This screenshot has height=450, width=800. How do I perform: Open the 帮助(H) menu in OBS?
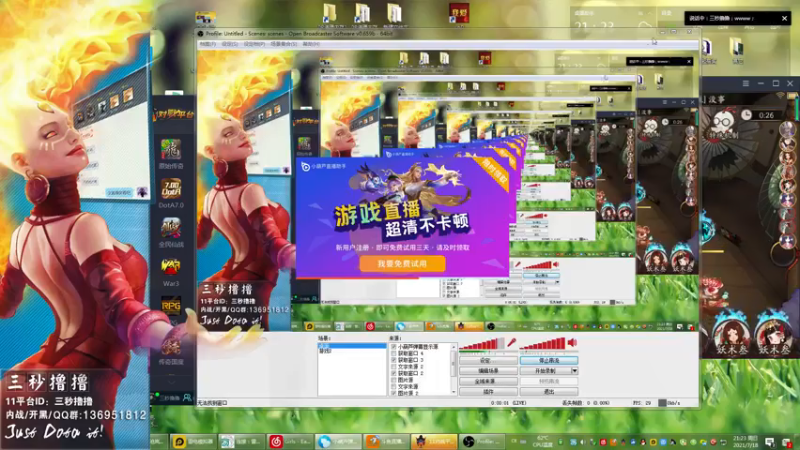tap(311, 44)
